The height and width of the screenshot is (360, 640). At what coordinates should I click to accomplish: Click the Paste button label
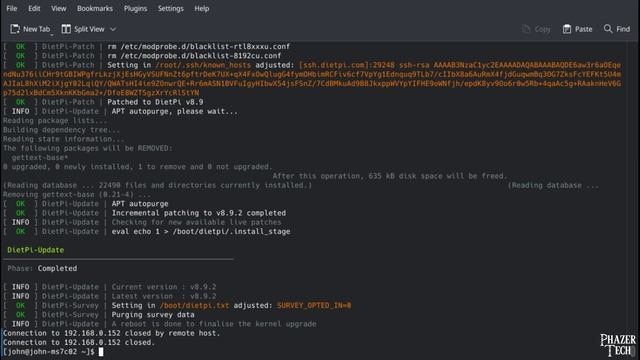(583, 29)
